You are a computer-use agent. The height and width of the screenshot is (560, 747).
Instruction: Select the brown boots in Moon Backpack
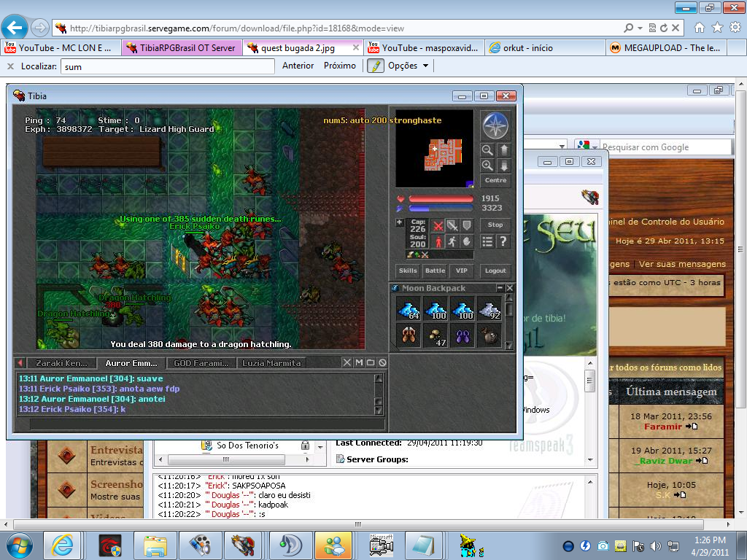409,335
